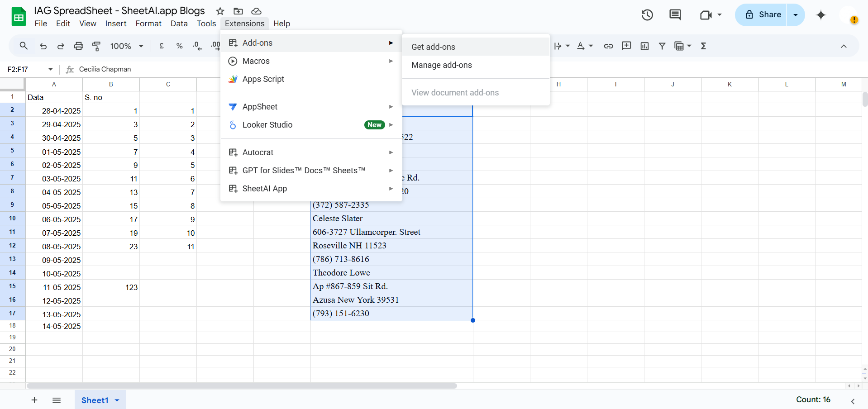Open the move to folder icon
Viewport: 868px width, 409px height.
238,11
